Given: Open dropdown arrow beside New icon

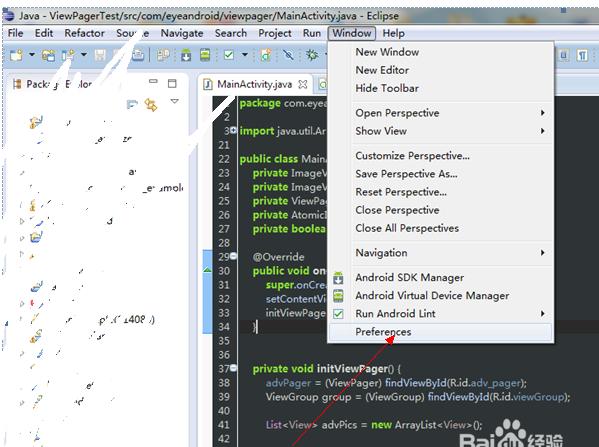Looking at the screenshot, I should 32,55.
